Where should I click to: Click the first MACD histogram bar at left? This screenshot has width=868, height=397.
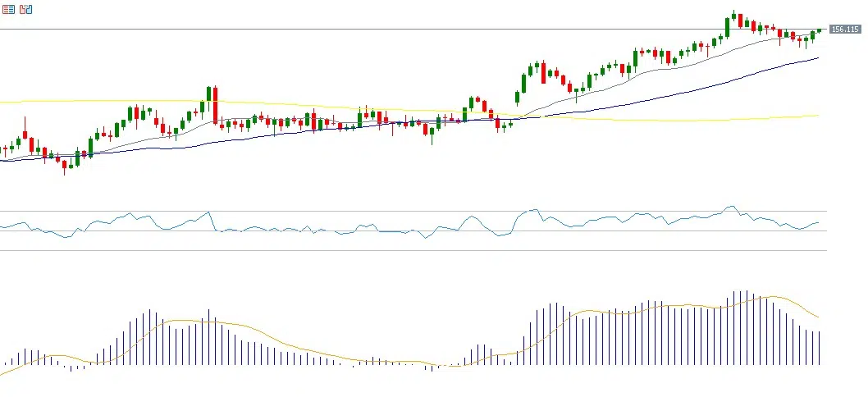[5, 363]
